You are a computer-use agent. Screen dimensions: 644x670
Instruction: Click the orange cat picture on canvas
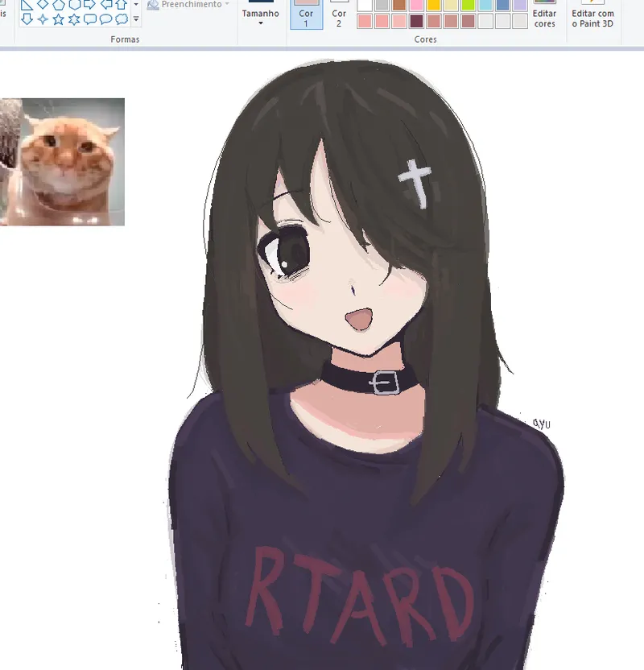[x=62, y=162]
